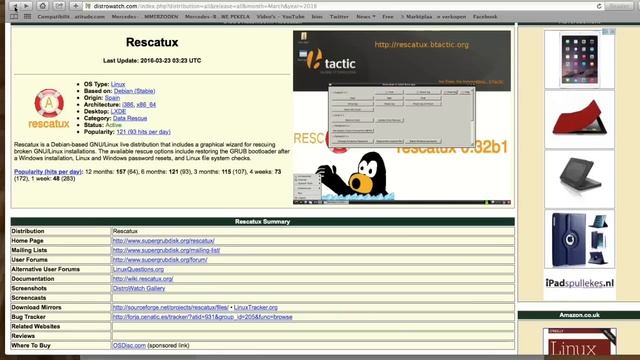Click the 121 (93 hits per day) link
This screenshot has width=640, height=360.
coord(143,132)
